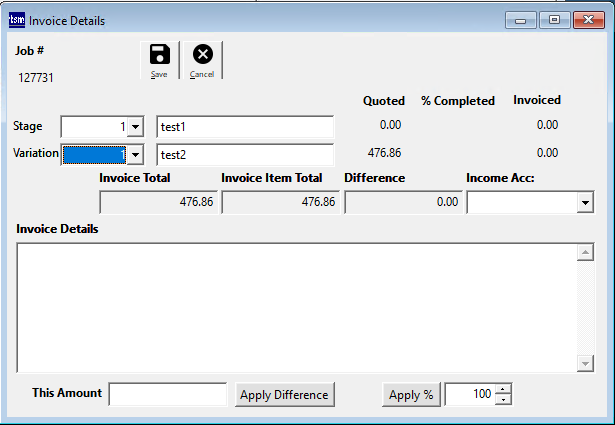Image resolution: width=615 pixels, height=425 pixels.
Task: Maximize the Invoice Details window
Action: pyautogui.click(x=554, y=20)
